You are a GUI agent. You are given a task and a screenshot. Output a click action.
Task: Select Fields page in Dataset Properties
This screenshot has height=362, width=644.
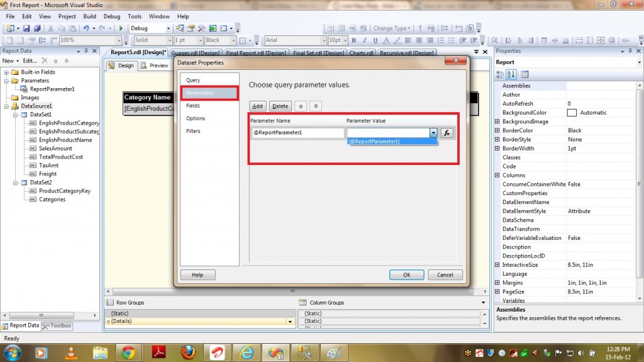click(x=193, y=106)
